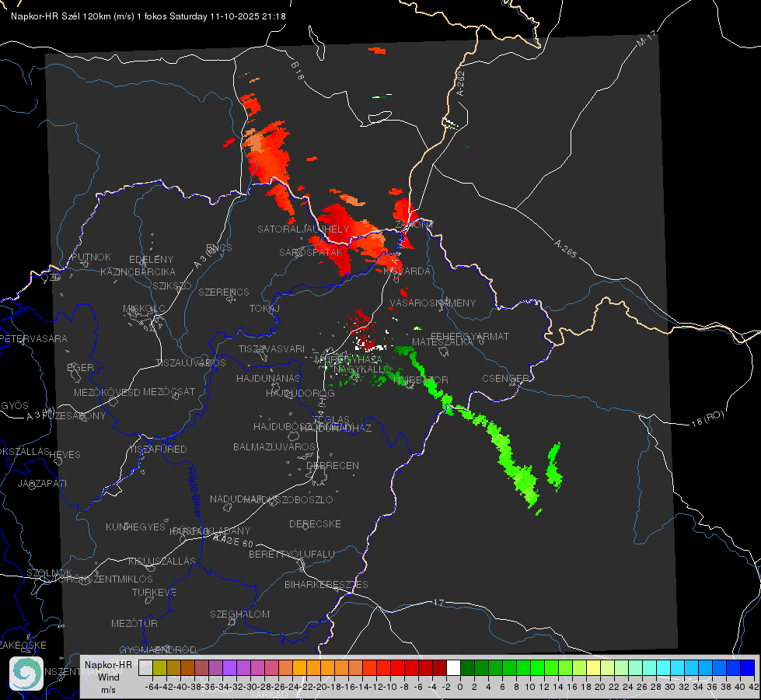
Task: Click the 'Napkor-HR Wind m/s' legend label
Action: pos(108,677)
